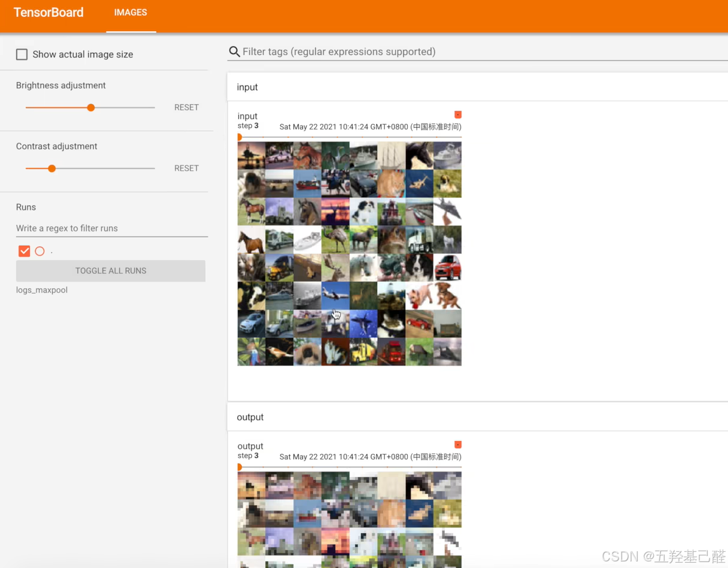This screenshot has height=568, width=728.
Task: Enable Show actual image size checkbox
Action: pos(22,55)
